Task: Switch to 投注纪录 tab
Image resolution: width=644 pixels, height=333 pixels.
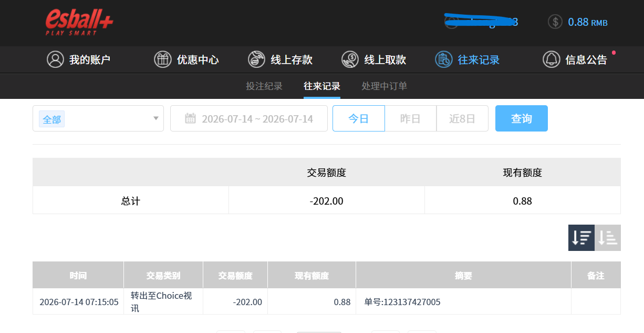Action: (264, 86)
